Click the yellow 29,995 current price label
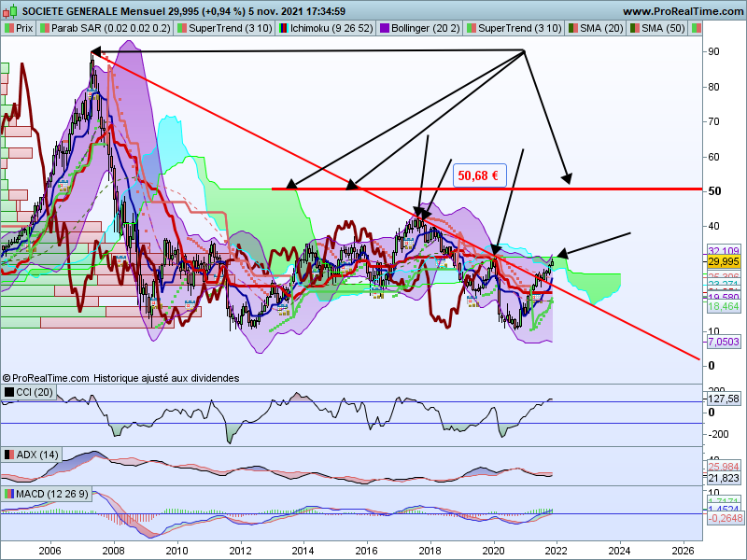Screen dimensions: 747x560 (x=723, y=261)
